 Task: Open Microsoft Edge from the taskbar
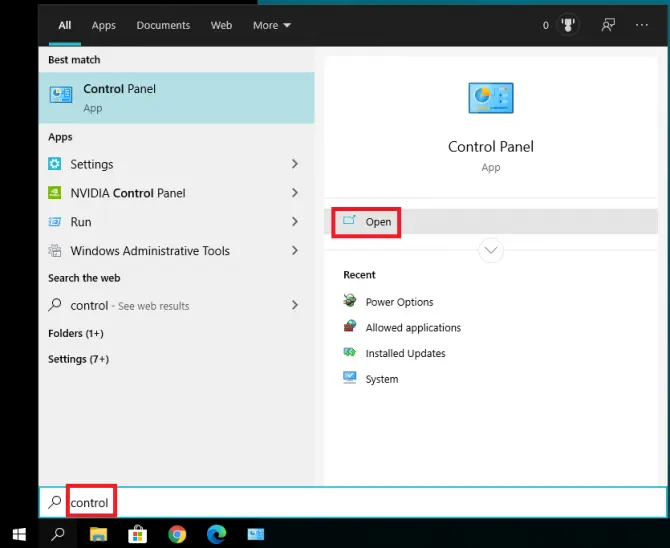point(216,534)
